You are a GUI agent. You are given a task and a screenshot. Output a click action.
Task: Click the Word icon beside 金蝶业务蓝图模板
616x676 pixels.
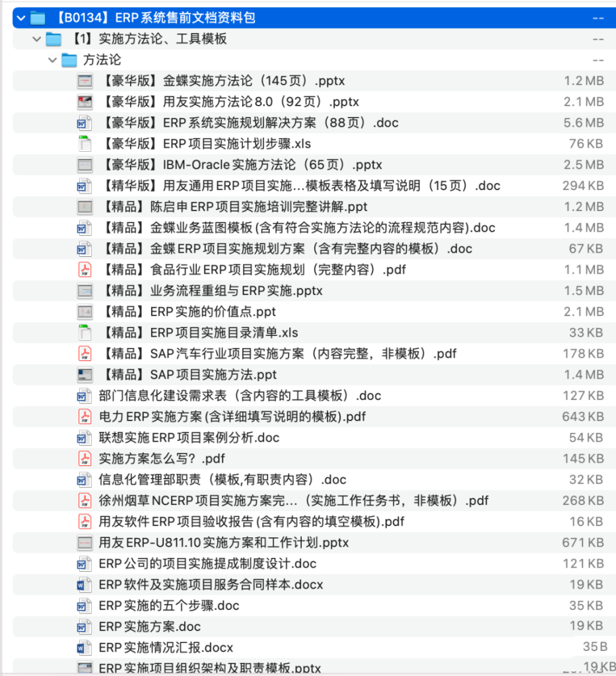pos(85,228)
